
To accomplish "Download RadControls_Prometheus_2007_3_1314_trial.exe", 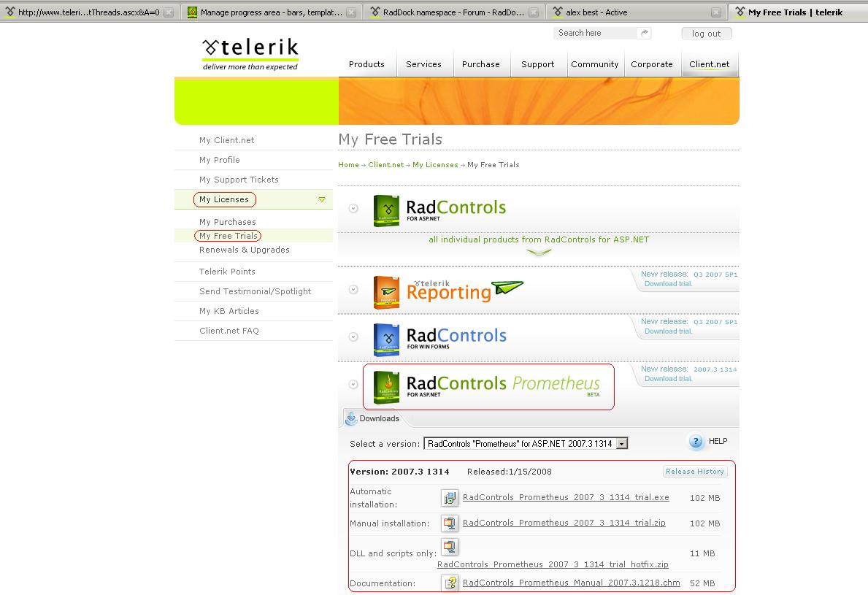I will click(x=566, y=498).
